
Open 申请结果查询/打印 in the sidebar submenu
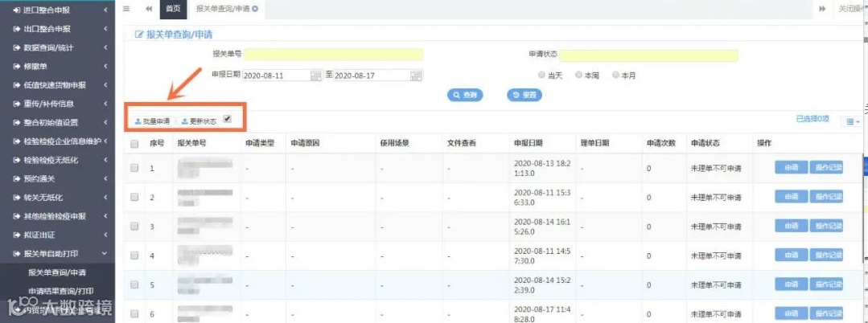click(61, 291)
